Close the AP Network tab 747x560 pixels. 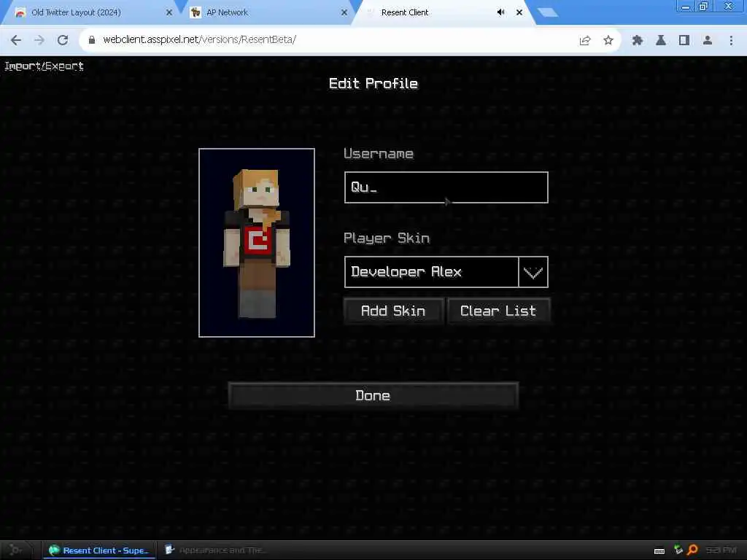(x=344, y=12)
